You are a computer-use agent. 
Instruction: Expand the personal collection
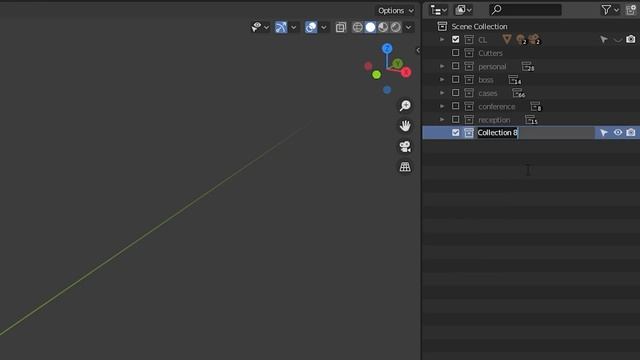click(x=442, y=66)
